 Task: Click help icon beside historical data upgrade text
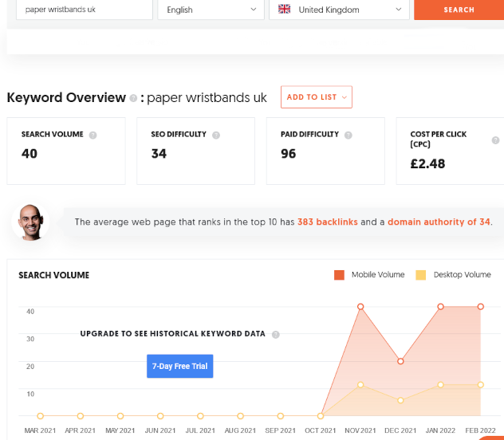[x=275, y=335]
